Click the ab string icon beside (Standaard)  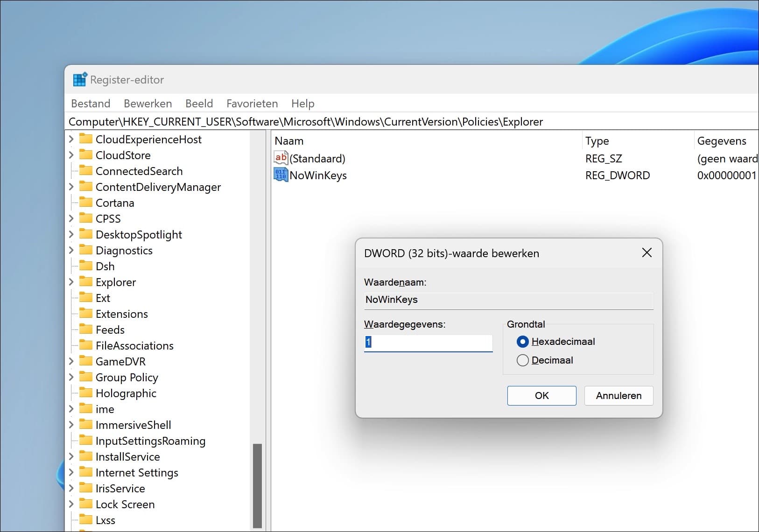tap(281, 158)
